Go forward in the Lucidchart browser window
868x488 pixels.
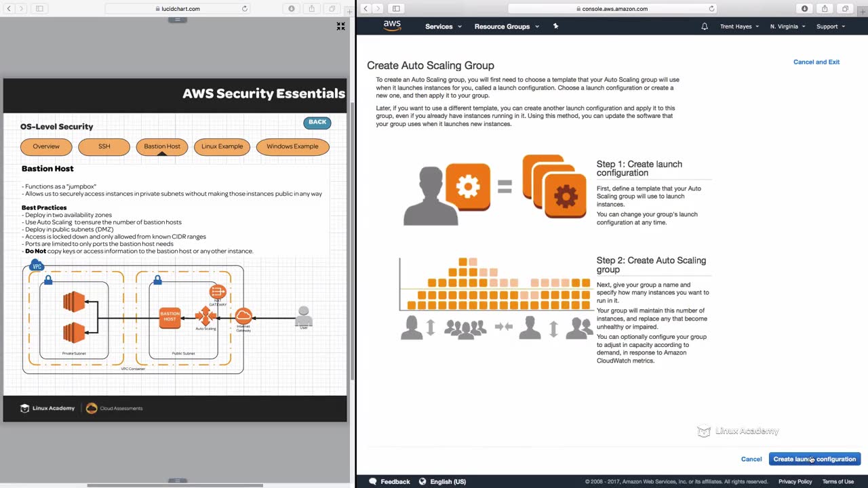coord(21,9)
